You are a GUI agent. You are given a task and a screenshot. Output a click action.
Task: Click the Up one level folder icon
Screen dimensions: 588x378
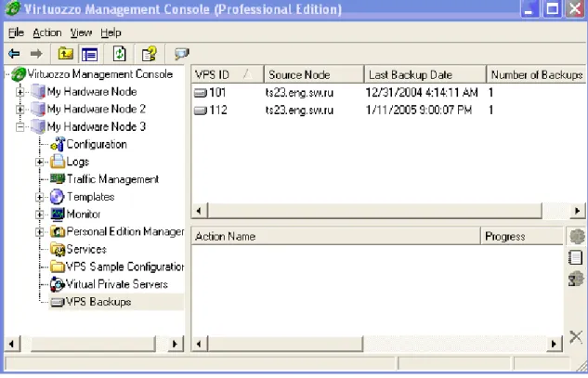[66, 54]
